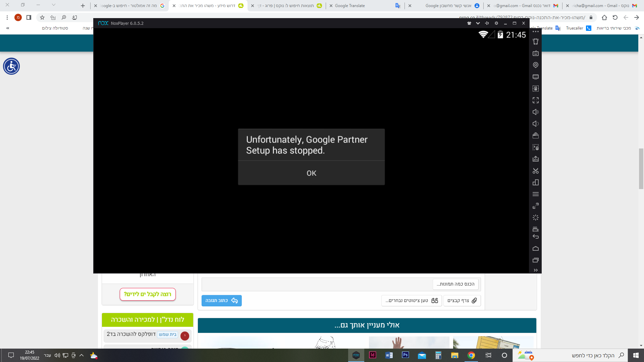The image size is (644, 362).
Task: Switch to the Google search results tab
Action: [129, 6]
